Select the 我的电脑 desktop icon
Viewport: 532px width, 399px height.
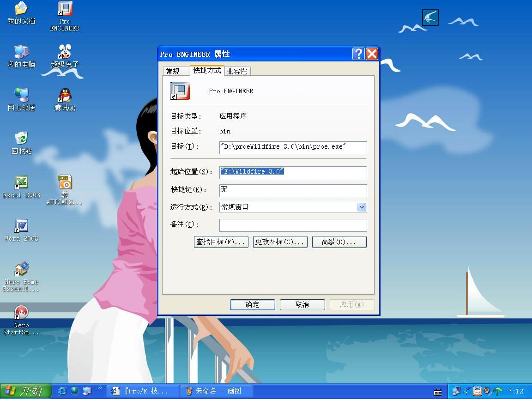[21, 56]
